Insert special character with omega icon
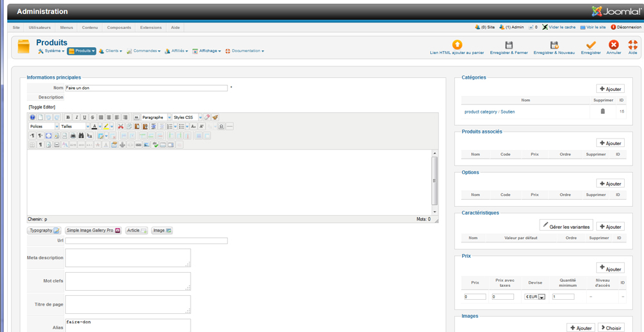The width and height of the screenshot is (644, 332). point(222,126)
